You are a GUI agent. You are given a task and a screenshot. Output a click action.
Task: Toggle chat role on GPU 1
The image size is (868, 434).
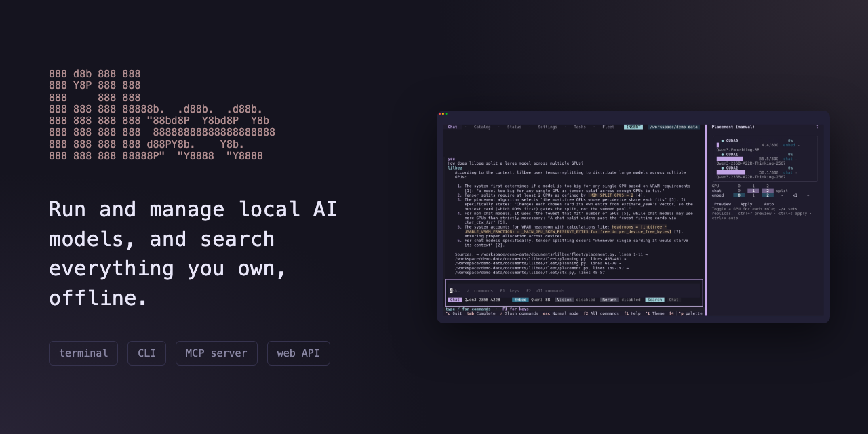click(753, 191)
